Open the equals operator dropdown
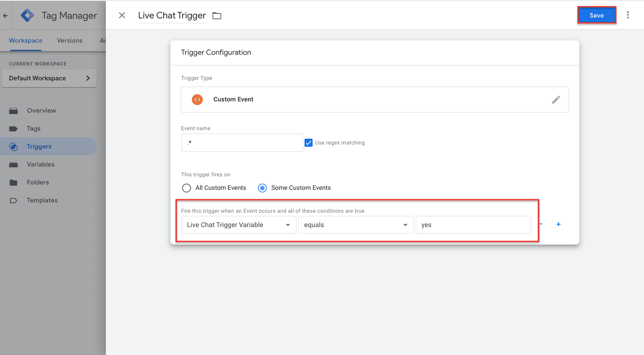644x355 pixels. (x=356, y=225)
